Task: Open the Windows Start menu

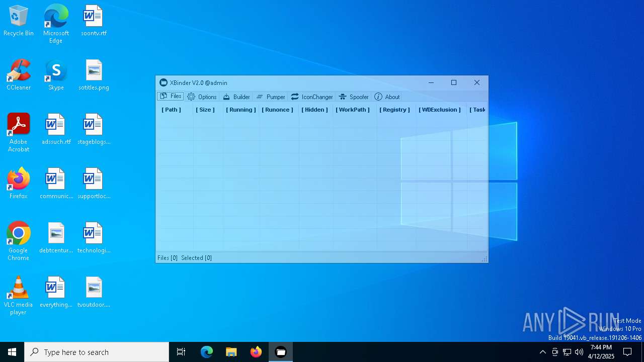Action: pos(12,352)
